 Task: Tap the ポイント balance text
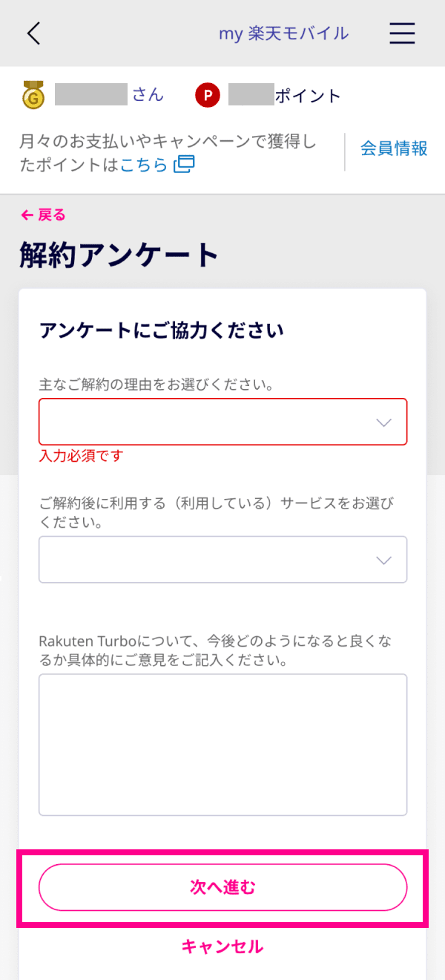[x=308, y=96]
